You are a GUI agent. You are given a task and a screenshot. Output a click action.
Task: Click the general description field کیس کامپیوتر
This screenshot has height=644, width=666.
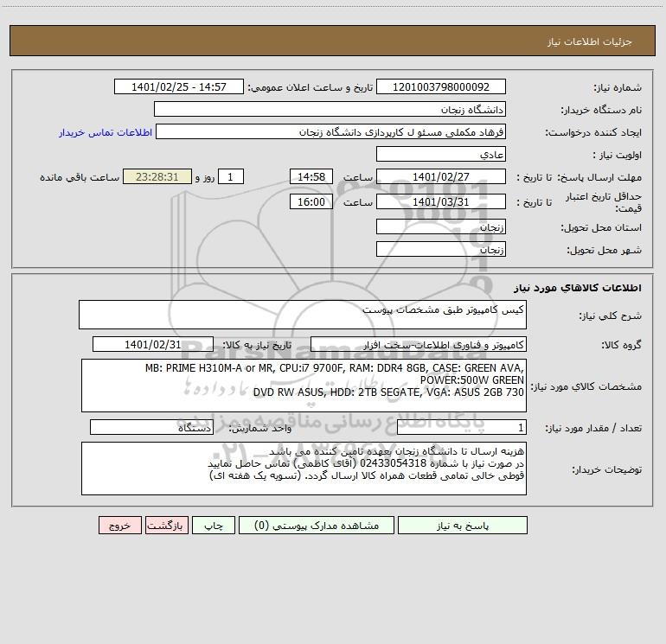point(303,315)
